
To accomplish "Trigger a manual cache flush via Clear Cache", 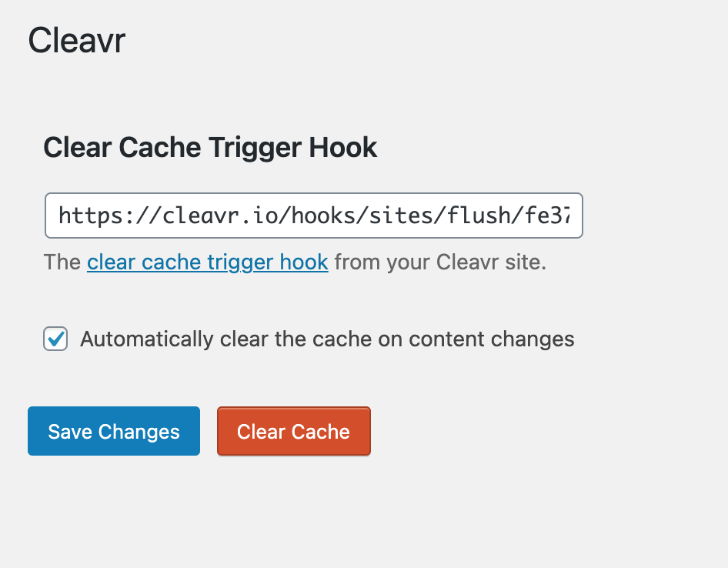I will [293, 431].
